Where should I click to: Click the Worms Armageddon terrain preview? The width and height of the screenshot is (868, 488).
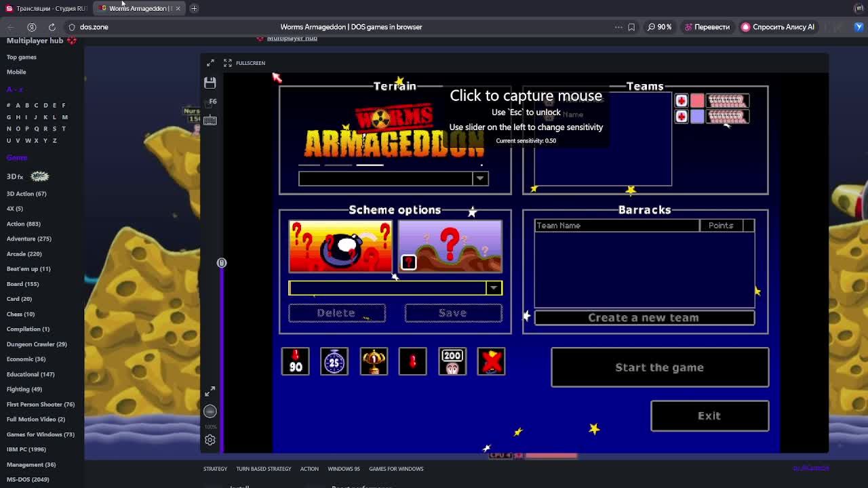pos(395,132)
